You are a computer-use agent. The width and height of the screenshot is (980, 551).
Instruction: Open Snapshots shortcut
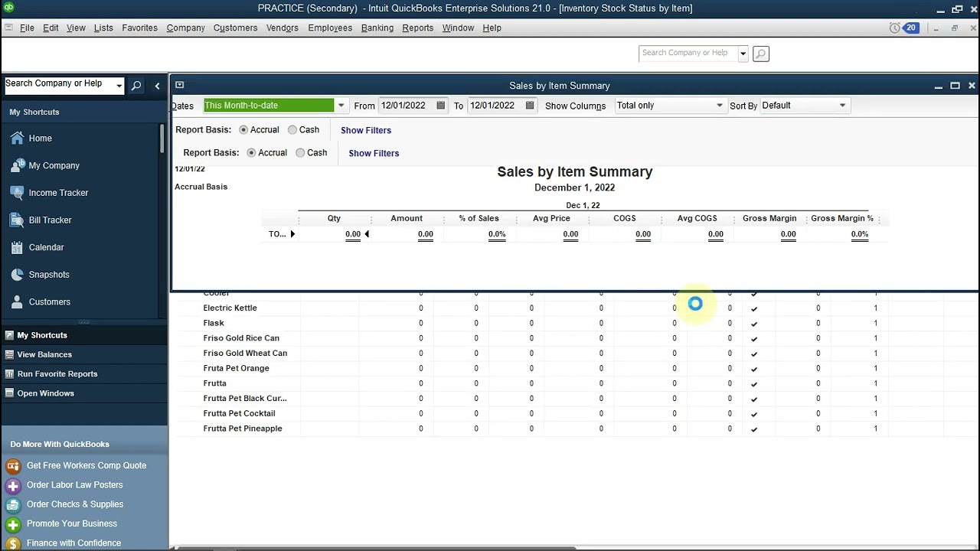49,275
